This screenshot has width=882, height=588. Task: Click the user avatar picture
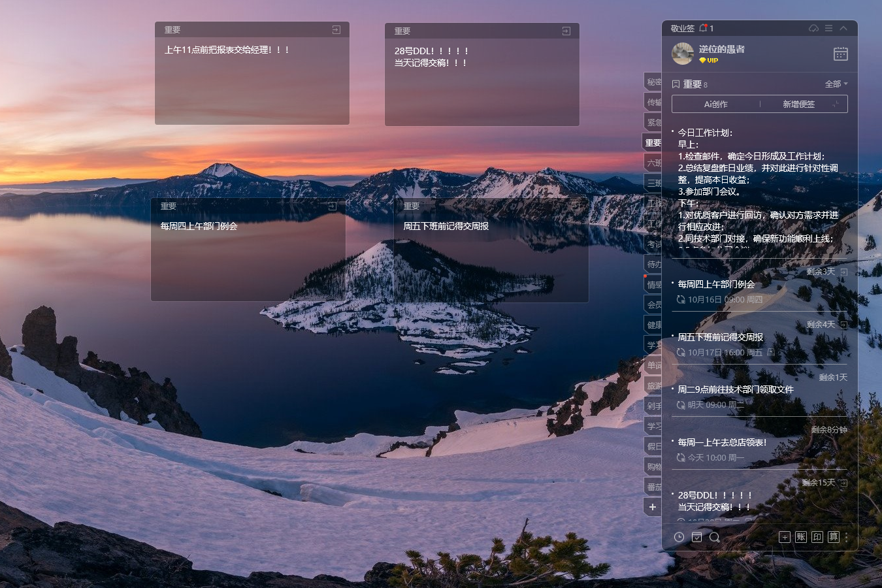pyautogui.click(x=683, y=54)
